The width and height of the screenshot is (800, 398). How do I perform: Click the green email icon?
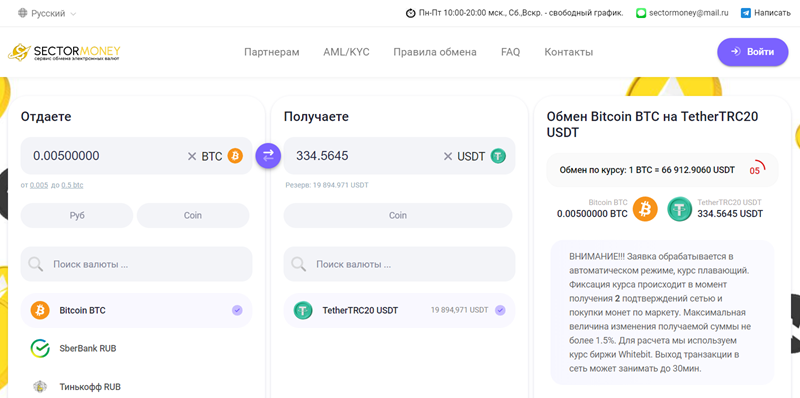coord(641,13)
